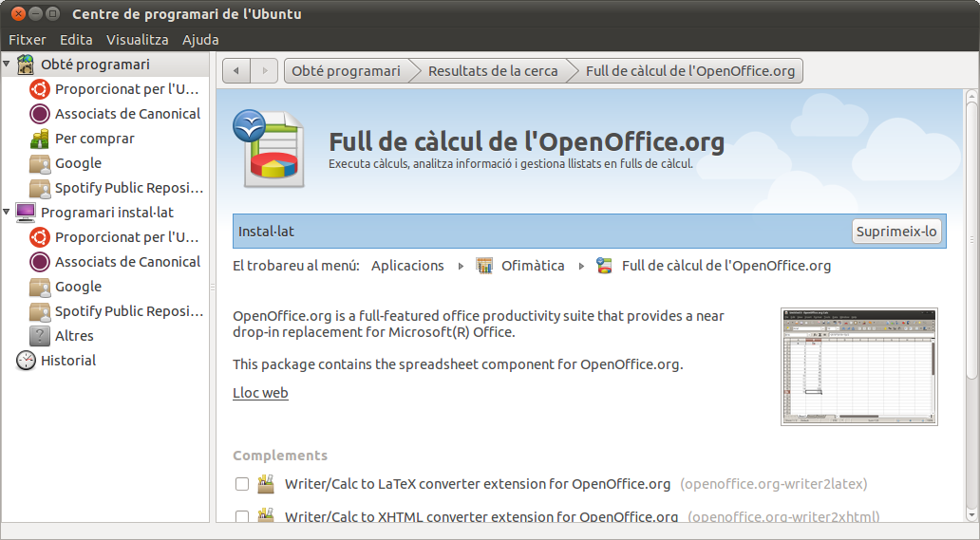Click the Per comprar icon
Screen dimensions: 980x540
pyautogui.click(x=40, y=139)
